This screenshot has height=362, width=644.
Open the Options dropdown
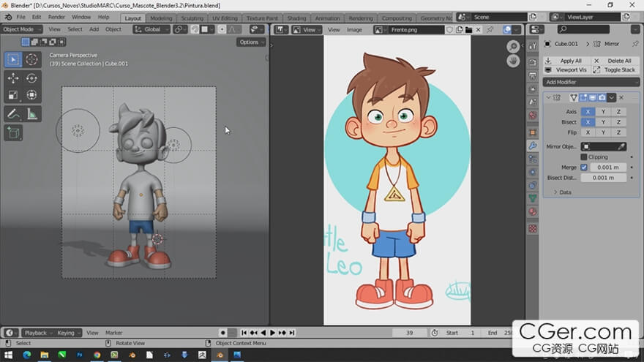coord(251,42)
